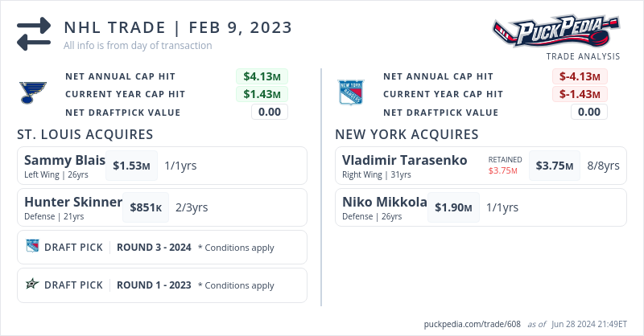Viewport: 644px width, 336px height.
Task: Click Sammy Blais $1.53M cap hit badge
Action: (131, 166)
